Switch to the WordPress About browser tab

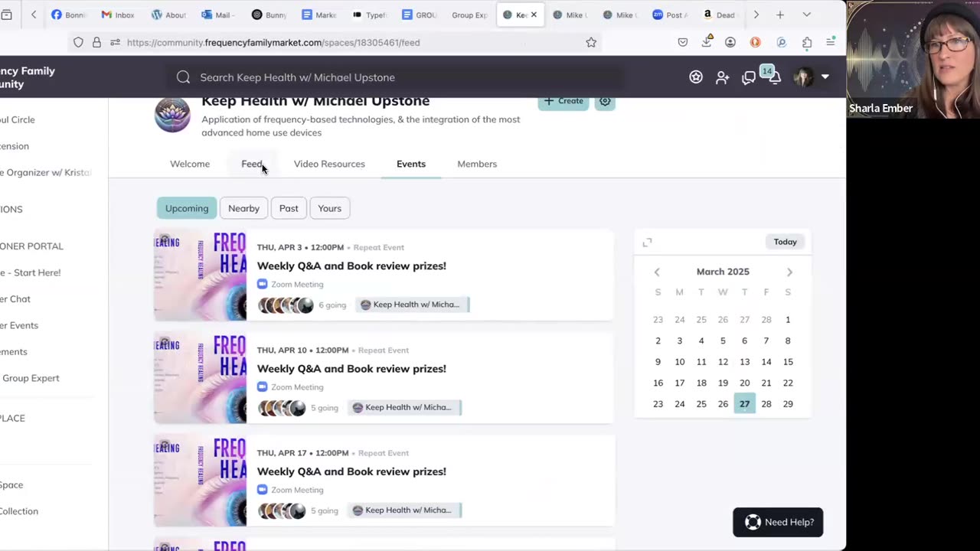click(x=168, y=15)
